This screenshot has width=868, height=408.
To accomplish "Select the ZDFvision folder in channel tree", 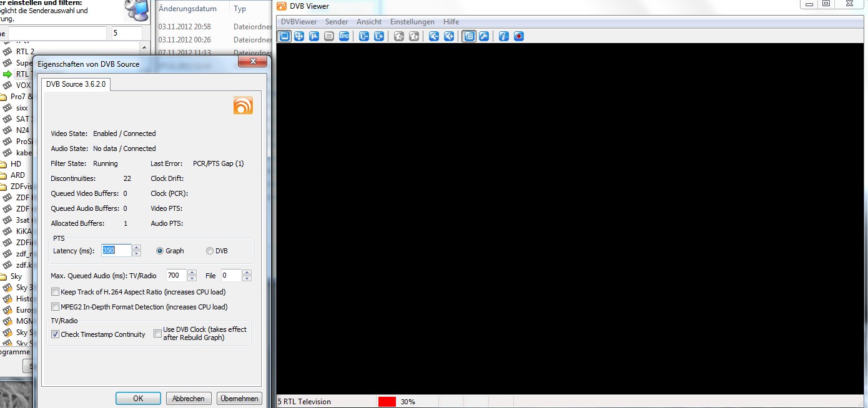I will pos(22,186).
